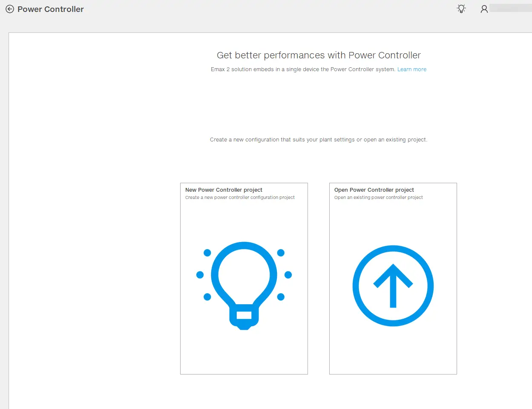Click the blank white area left of project cards
Viewport: 532px width, 409px height.
(x=94, y=256)
